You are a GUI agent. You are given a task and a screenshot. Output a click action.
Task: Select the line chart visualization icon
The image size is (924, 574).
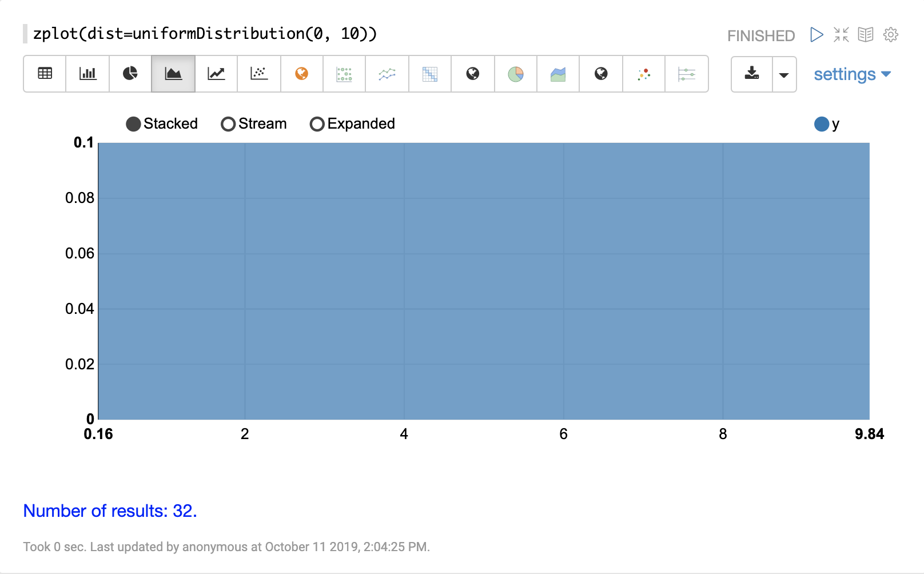point(216,74)
